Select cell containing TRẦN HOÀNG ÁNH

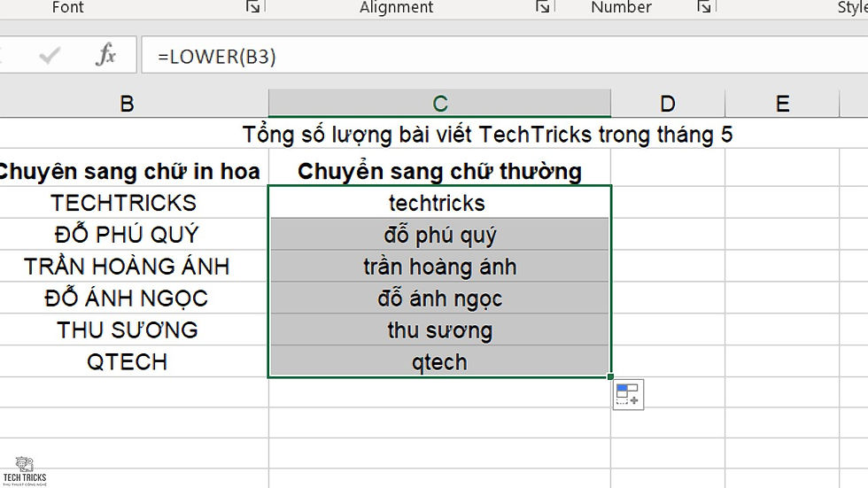134,266
